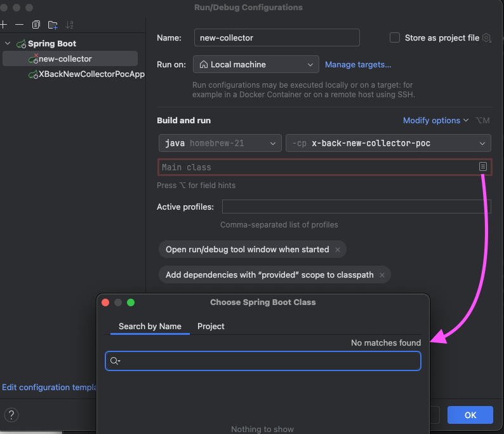The width and height of the screenshot is (504, 434).
Task: Click the search magnifier icon in class chooser
Action: tap(115, 361)
